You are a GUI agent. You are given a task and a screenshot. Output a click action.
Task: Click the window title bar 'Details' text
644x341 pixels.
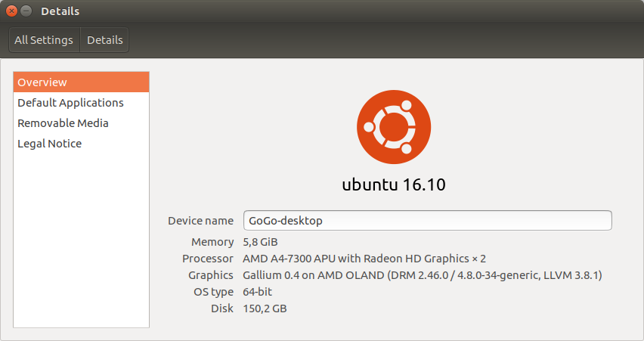coord(60,11)
